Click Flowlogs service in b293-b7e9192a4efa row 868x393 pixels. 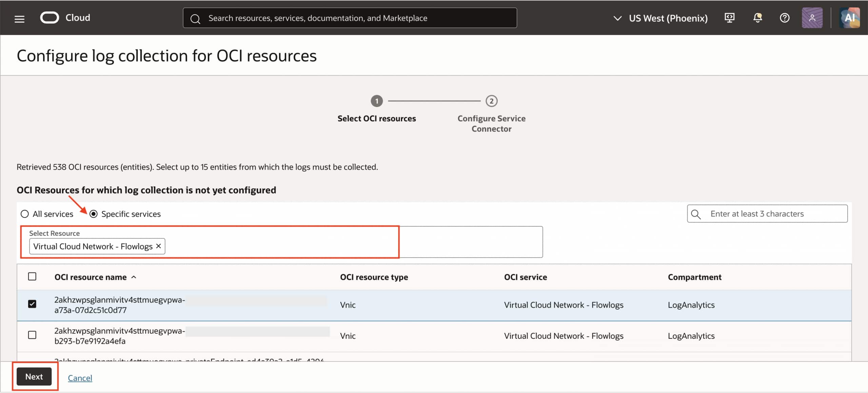click(564, 336)
